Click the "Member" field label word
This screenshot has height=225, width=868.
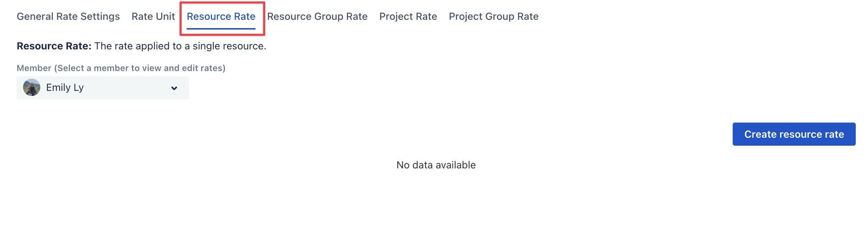(x=34, y=68)
